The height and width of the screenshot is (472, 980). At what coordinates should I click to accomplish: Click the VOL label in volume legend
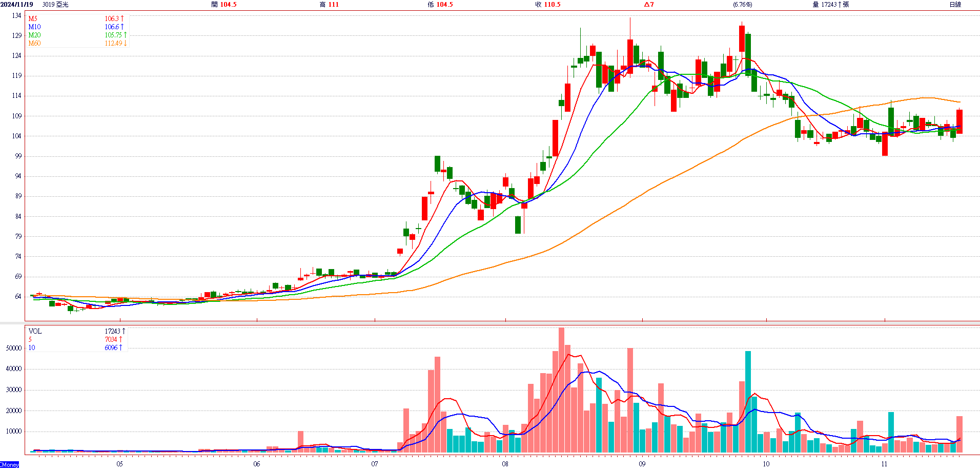[35, 331]
